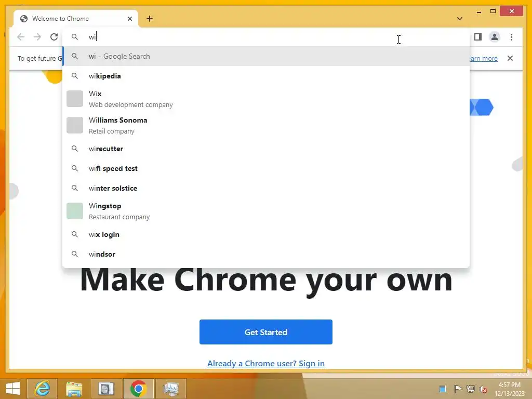
Task: Open the new tab with plus button
Action: click(x=150, y=19)
